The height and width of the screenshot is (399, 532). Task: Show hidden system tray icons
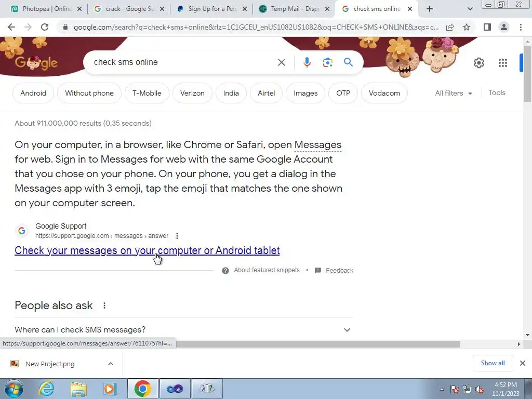coord(442,390)
